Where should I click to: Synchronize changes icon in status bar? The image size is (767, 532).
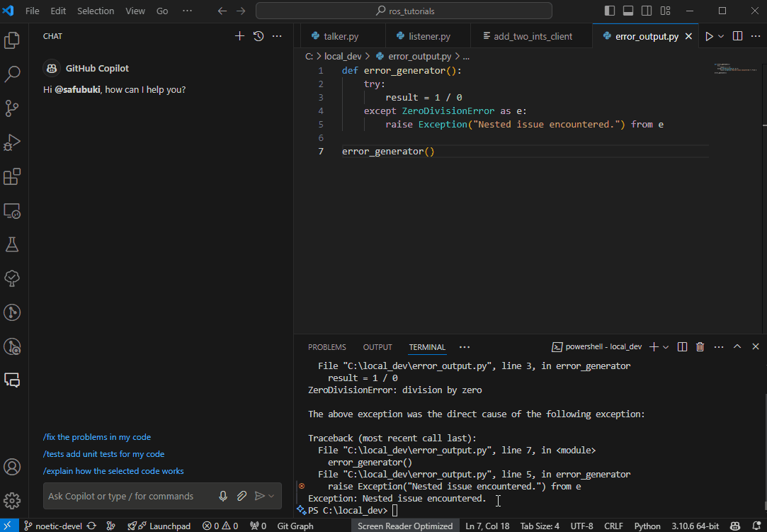(x=91, y=526)
